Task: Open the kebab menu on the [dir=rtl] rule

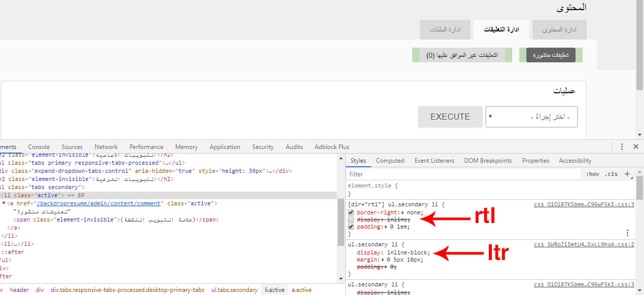Action: pyautogui.click(x=627, y=233)
